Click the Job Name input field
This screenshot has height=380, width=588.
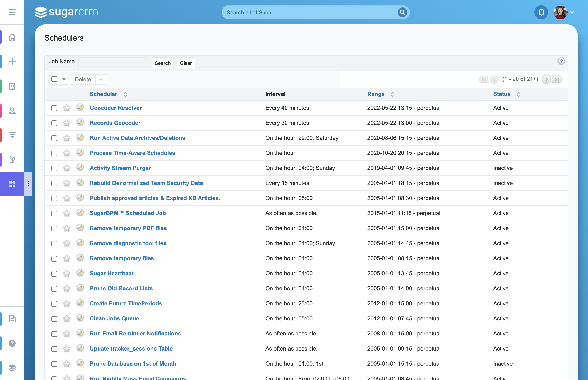pyautogui.click(x=112, y=63)
